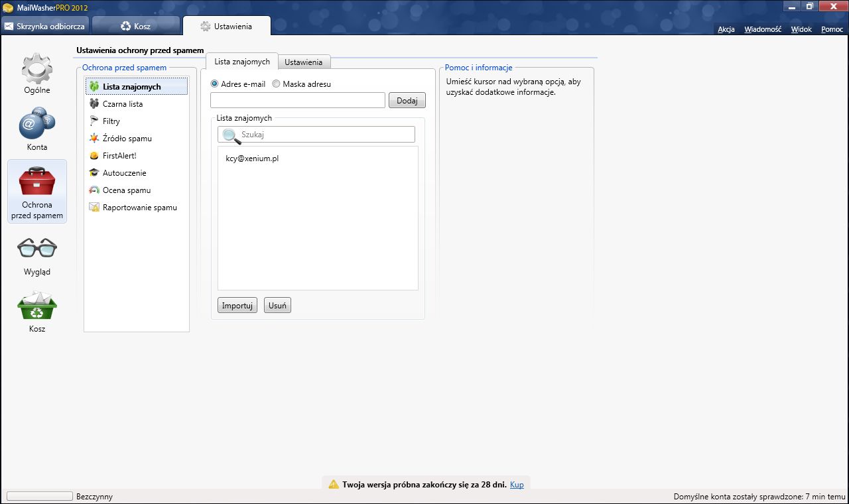
Task: Select kcy@xenium.pl in friends list
Action: coord(252,158)
